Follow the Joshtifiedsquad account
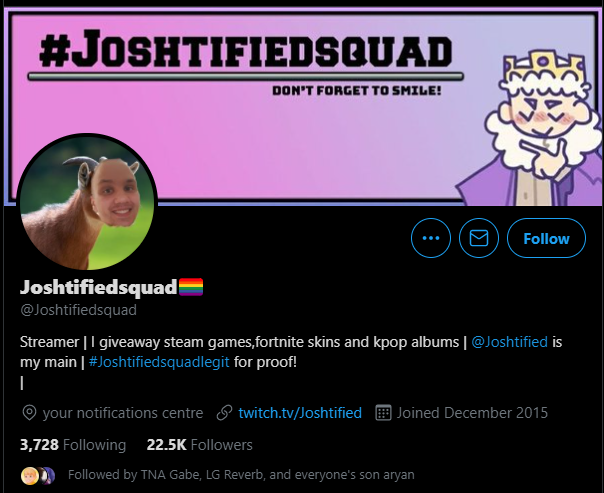 (x=546, y=238)
